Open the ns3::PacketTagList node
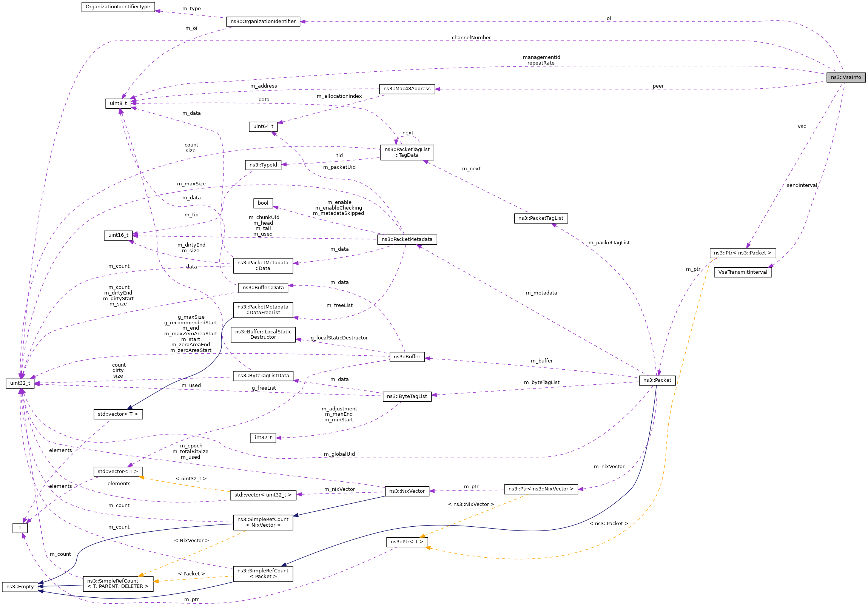This screenshot has height=606, width=868. [x=541, y=219]
